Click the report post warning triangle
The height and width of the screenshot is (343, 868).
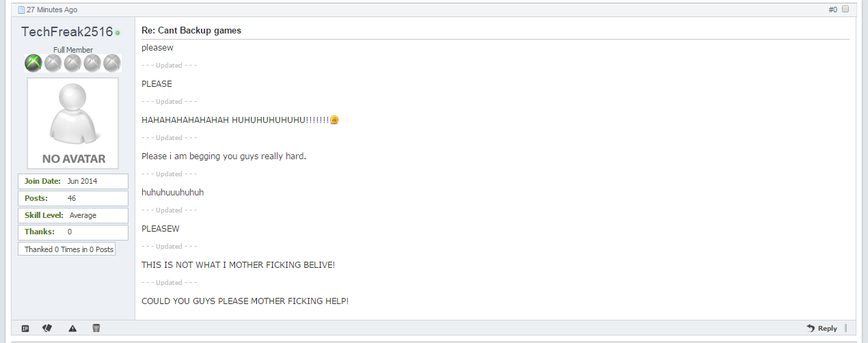[72, 328]
